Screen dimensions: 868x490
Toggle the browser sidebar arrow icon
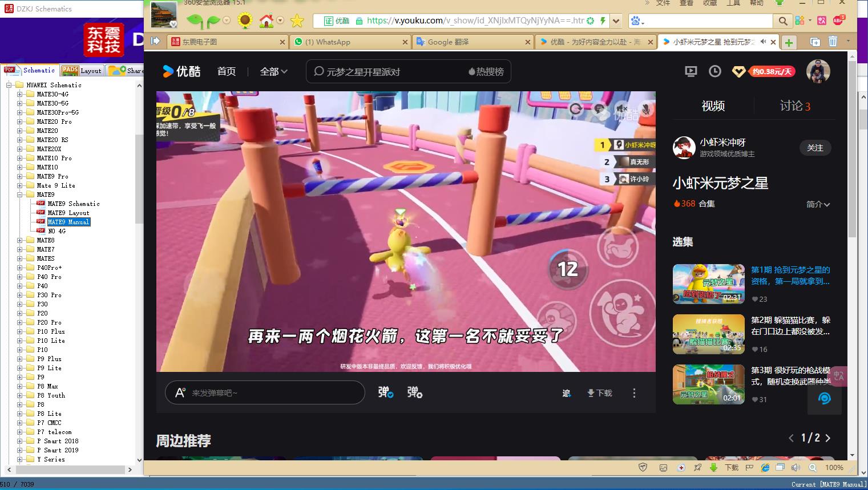(x=155, y=41)
